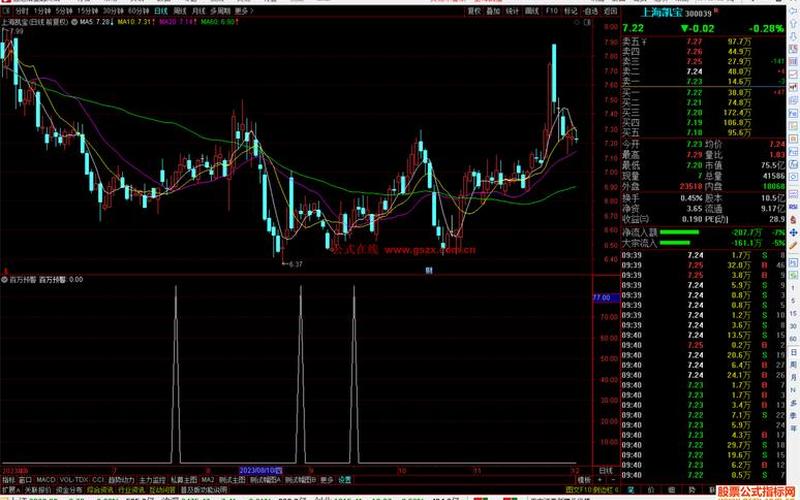Expand the 扩展 panel at bottom left
The width and height of the screenshot is (800, 500).
(x=10, y=490)
